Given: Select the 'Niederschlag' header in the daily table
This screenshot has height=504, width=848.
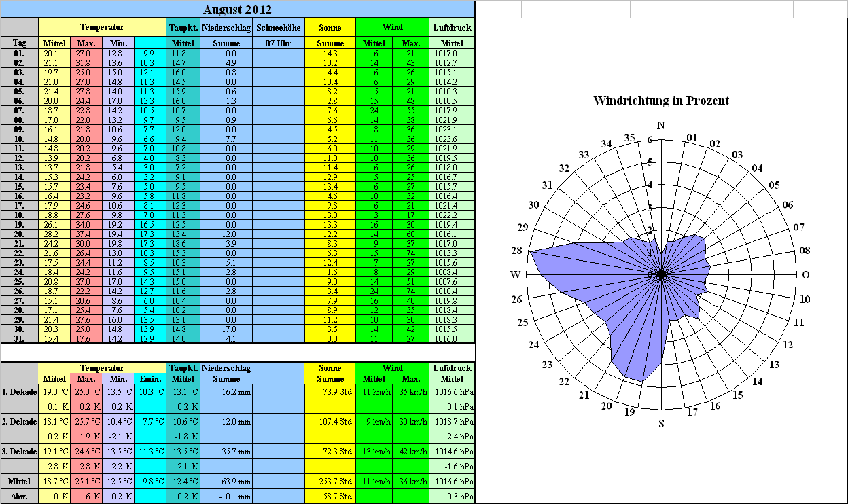Looking at the screenshot, I should [226, 27].
